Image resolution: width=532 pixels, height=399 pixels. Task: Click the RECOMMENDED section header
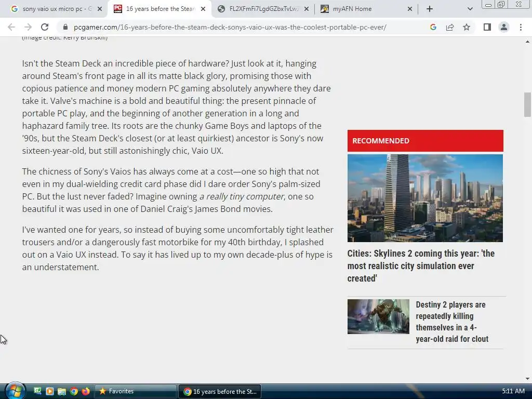coord(425,141)
